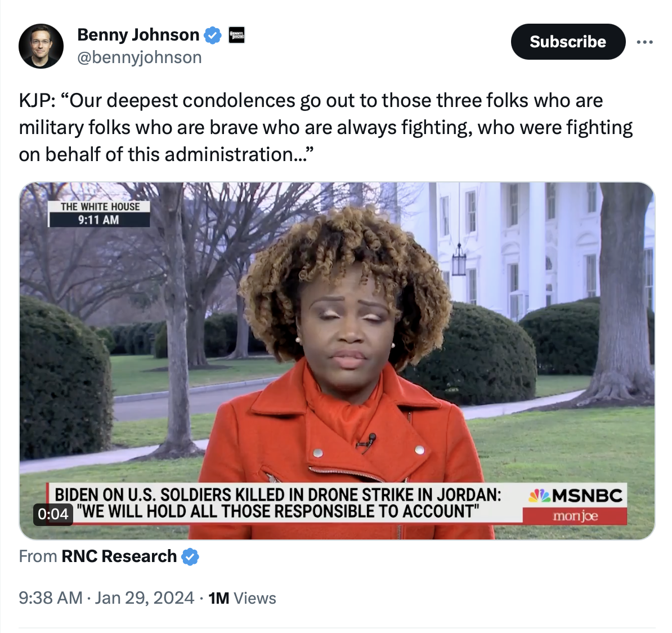Image resolution: width=672 pixels, height=633 pixels.
Task: Click the MSNBC logo in the video
Action: click(575, 496)
